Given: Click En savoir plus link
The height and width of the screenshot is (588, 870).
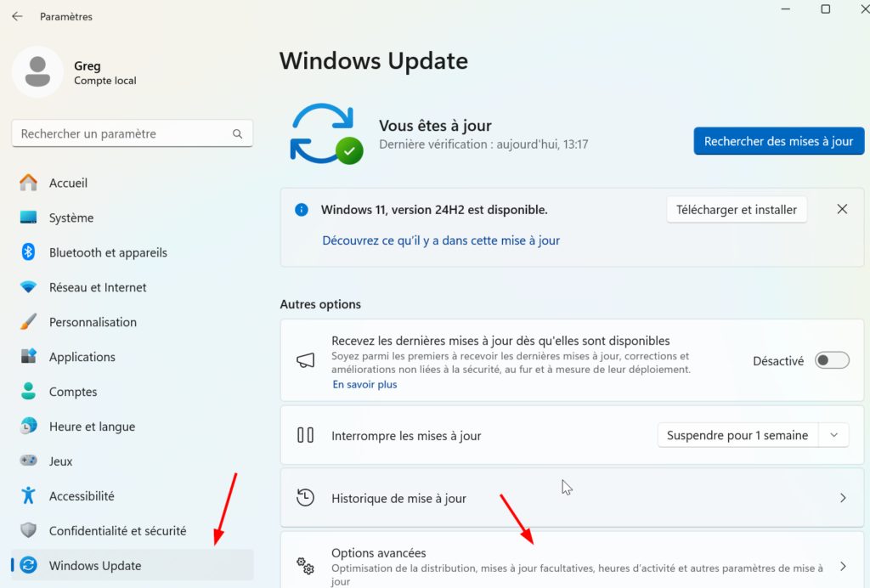Looking at the screenshot, I should click(364, 384).
